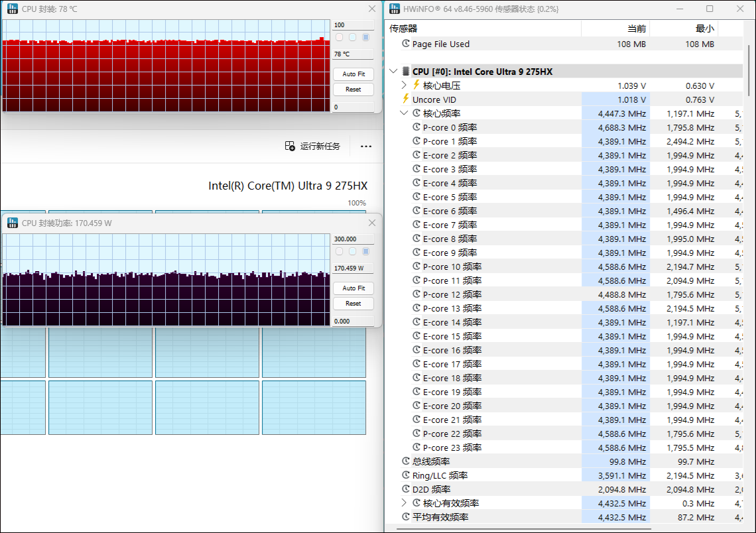Select the first graph style option in temperature window
This screenshot has width=756, height=533.
340,37
